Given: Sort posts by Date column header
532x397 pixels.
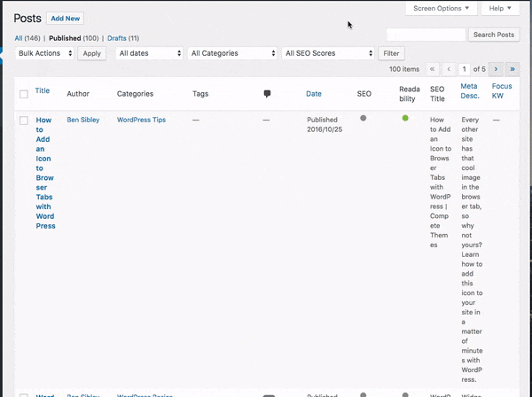Looking at the screenshot, I should coord(314,94).
